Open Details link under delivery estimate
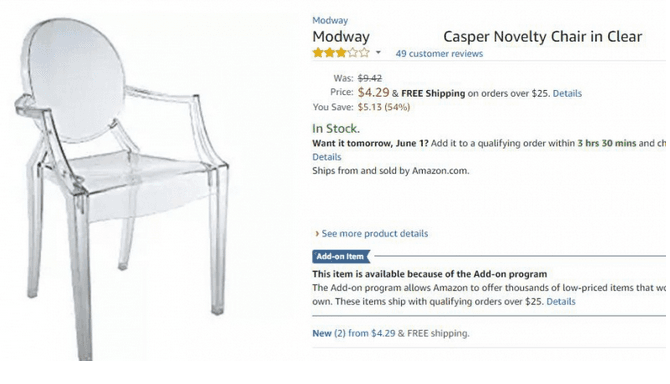 [x=326, y=157]
